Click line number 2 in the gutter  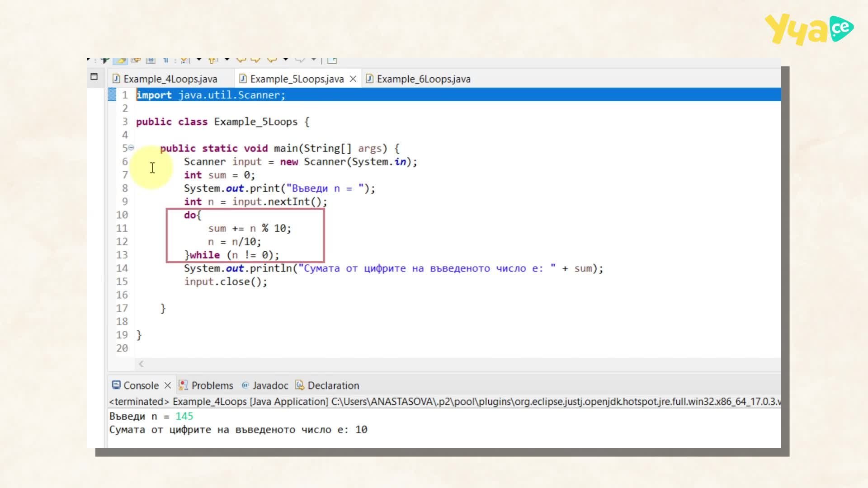(x=125, y=108)
